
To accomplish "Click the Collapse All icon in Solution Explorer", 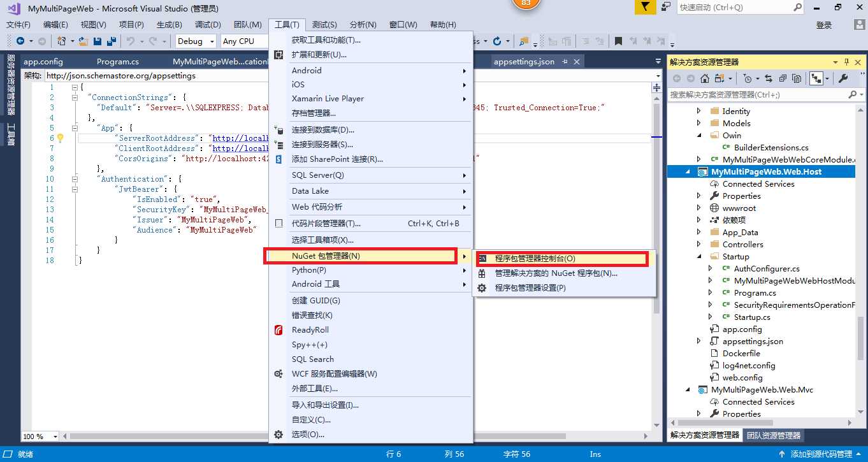I will [783, 78].
